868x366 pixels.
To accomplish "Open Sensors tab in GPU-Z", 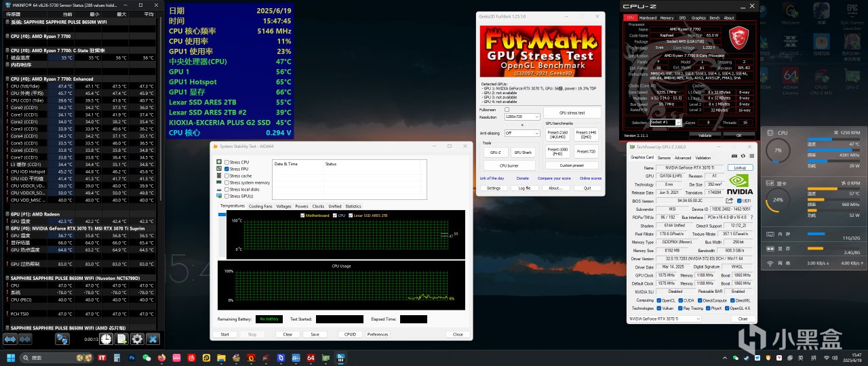I will 664,158.
